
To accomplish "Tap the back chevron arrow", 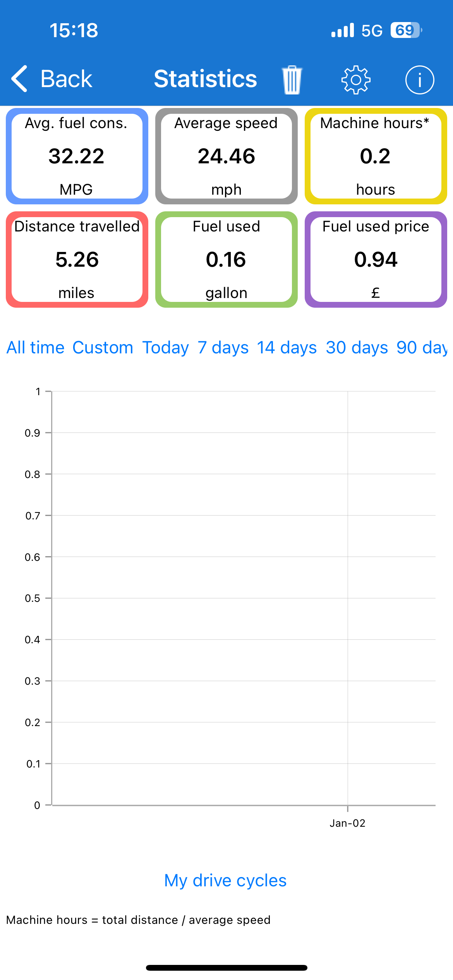I will pyautogui.click(x=19, y=79).
